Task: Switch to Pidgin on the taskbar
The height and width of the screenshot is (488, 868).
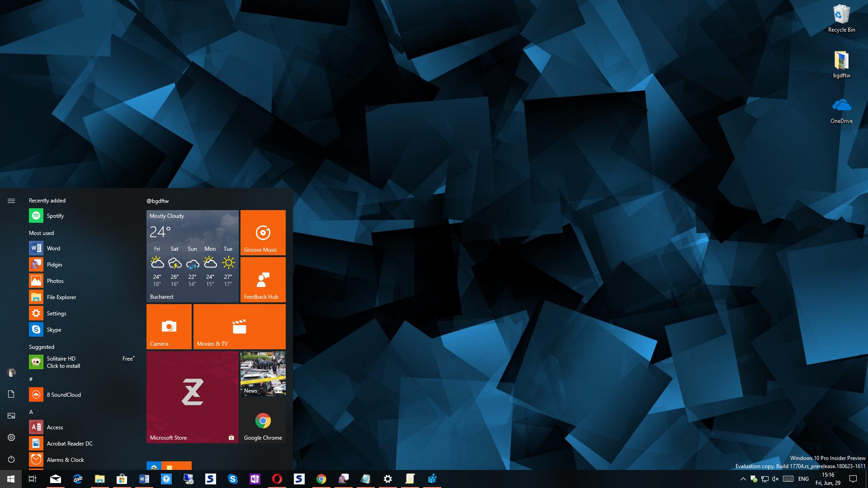Action: [x=344, y=479]
